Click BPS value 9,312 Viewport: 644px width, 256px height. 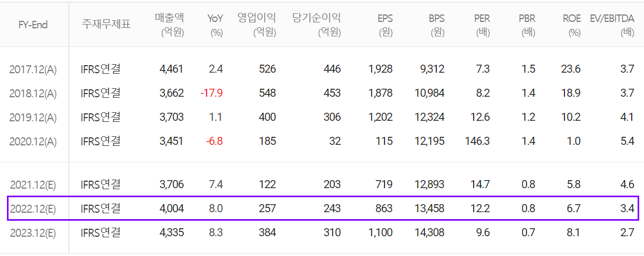coord(432,69)
